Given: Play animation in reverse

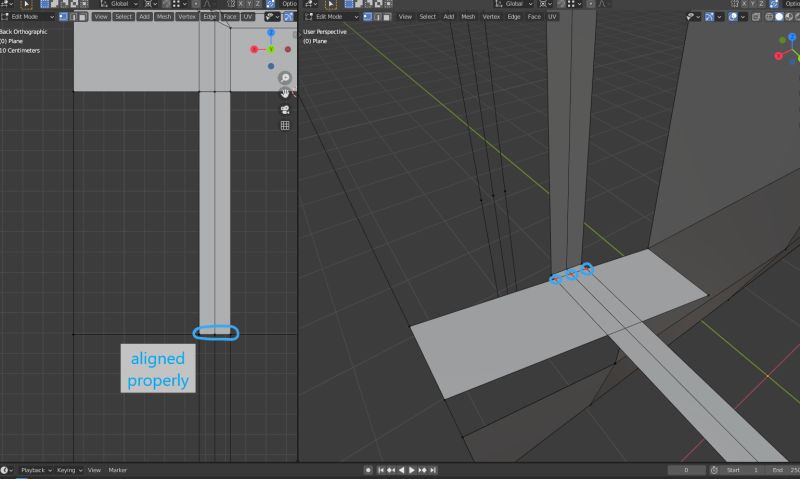Looking at the screenshot, I should point(402,470).
